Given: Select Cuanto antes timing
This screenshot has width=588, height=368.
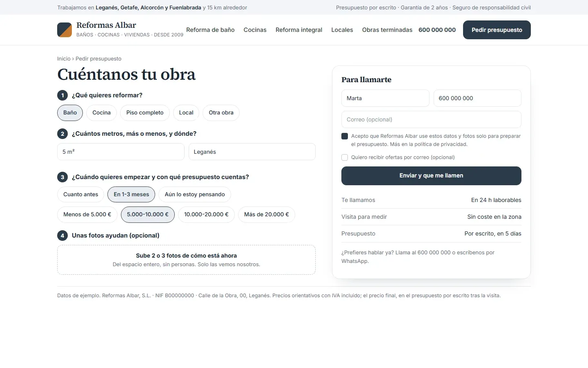Looking at the screenshot, I should [81, 195].
